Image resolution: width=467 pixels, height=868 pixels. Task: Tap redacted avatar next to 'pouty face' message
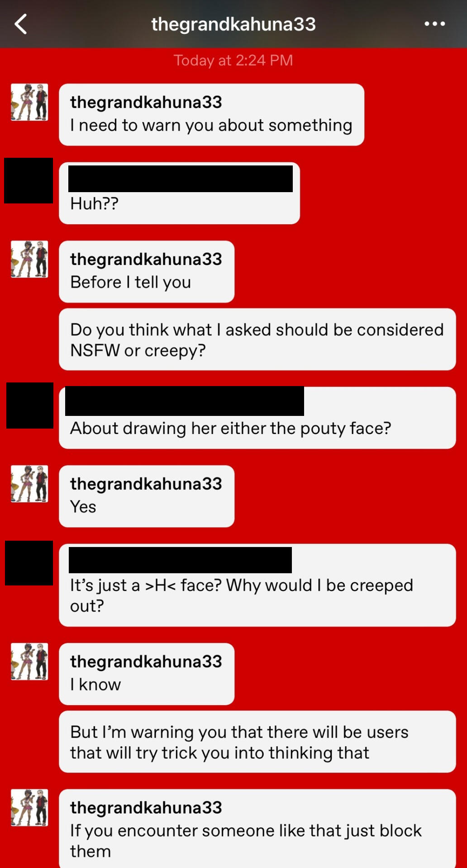coord(30,405)
